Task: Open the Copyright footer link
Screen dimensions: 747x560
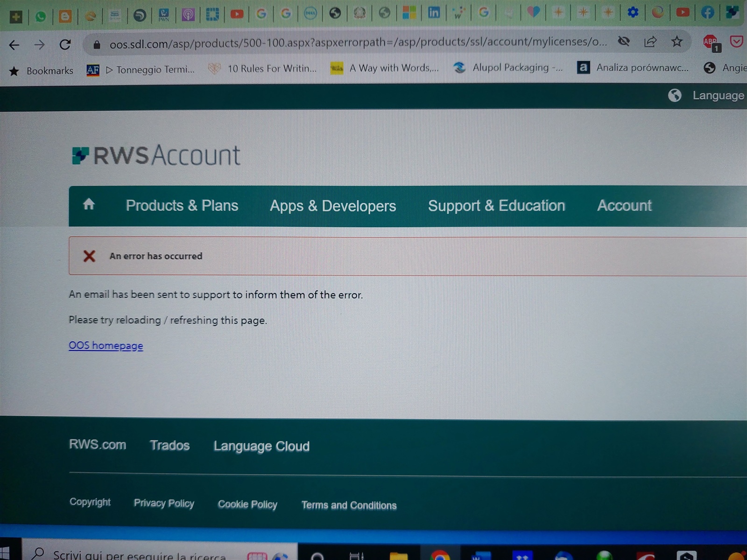Action: [90, 502]
